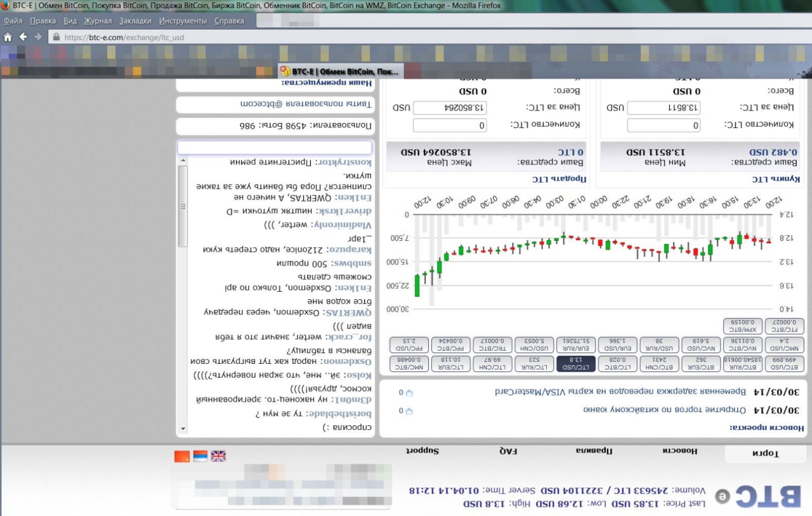Screen dimensions: 812x516
Task: Click the Firefox Home icon
Action: (x=8, y=37)
